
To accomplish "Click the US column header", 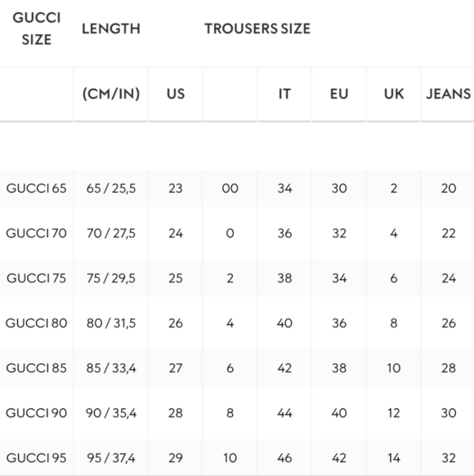I will [x=176, y=94].
